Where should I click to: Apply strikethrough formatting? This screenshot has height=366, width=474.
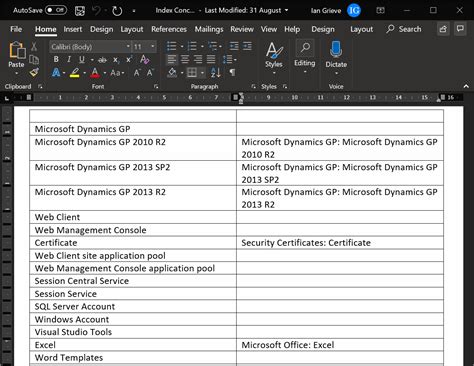(x=102, y=60)
